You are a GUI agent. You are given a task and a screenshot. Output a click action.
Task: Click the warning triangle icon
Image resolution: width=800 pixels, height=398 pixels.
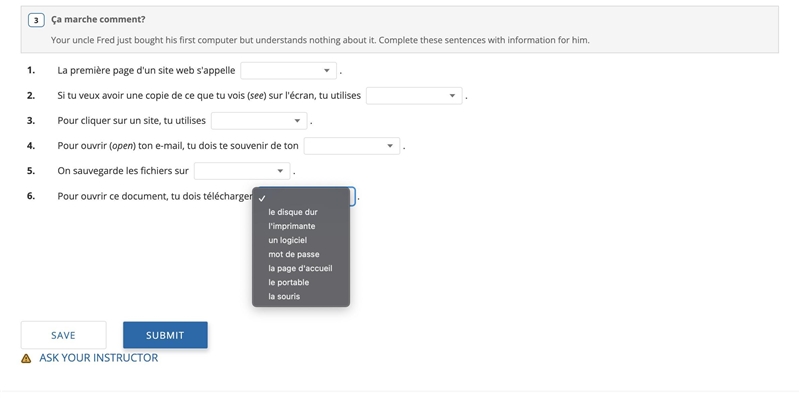coord(26,359)
